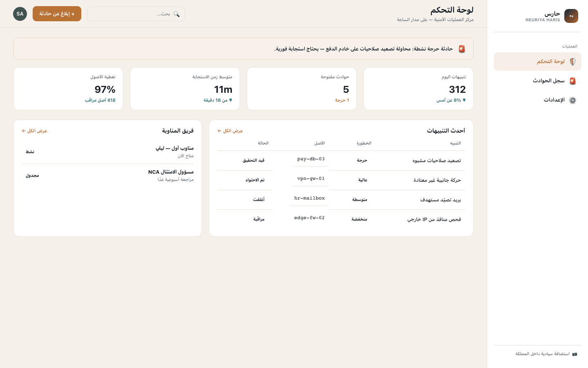Open لوحة التحكم shield icon in sidebar
Viewport: 588px width, 368px height.
pyautogui.click(x=572, y=62)
